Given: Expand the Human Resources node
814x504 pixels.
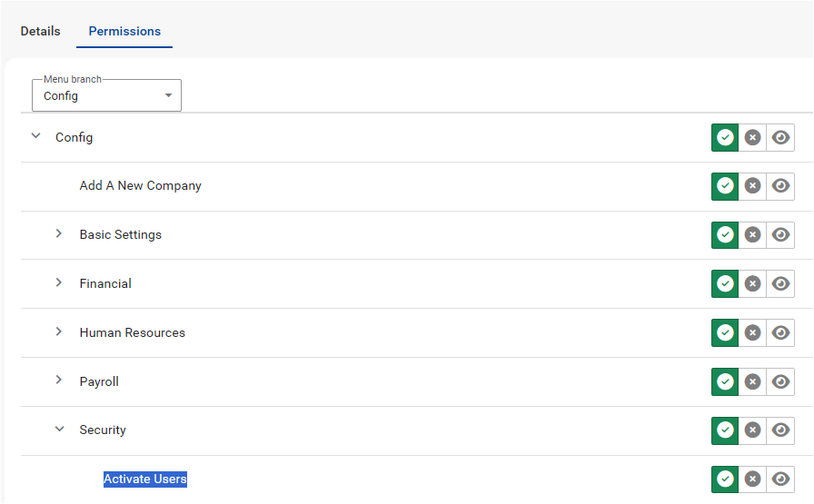Looking at the screenshot, I should pyautogui.click(x=59, y=331).
